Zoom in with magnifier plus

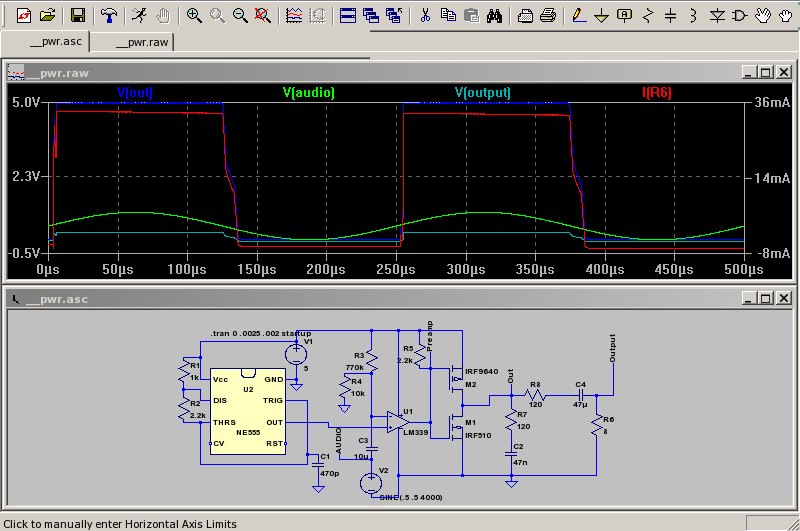[193, 15]
